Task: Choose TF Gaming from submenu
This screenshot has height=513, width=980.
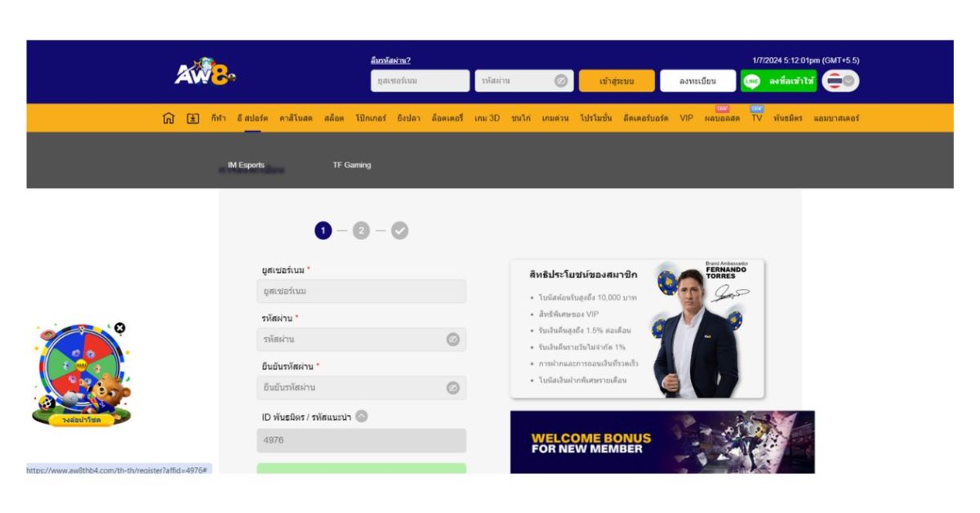Action: pos(352,165)
